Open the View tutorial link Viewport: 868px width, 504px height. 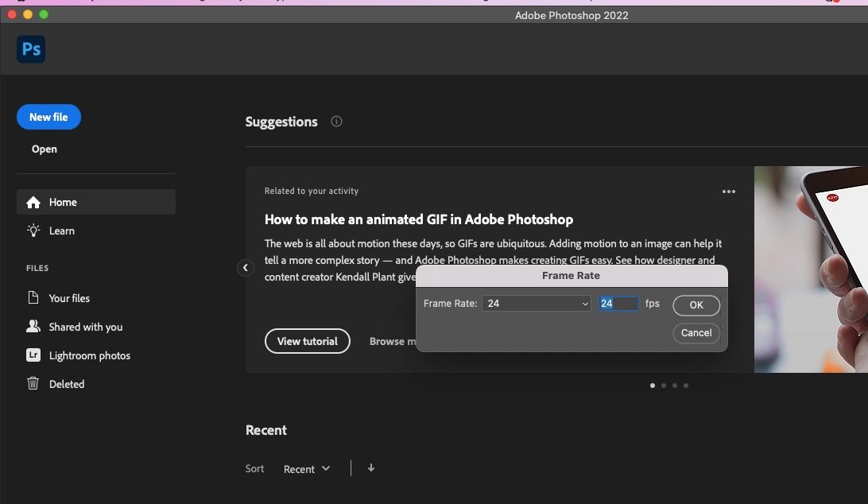[x=308, y=341]
